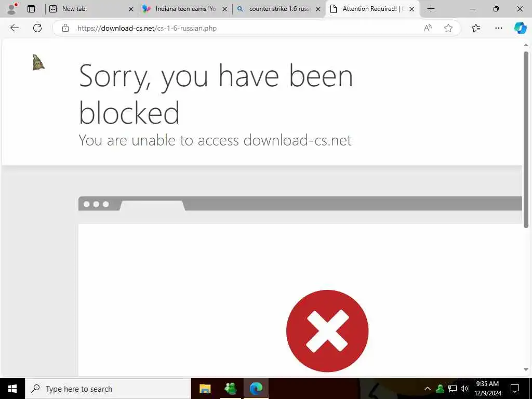Add page to favorites with star icon

tap(448, 28)
